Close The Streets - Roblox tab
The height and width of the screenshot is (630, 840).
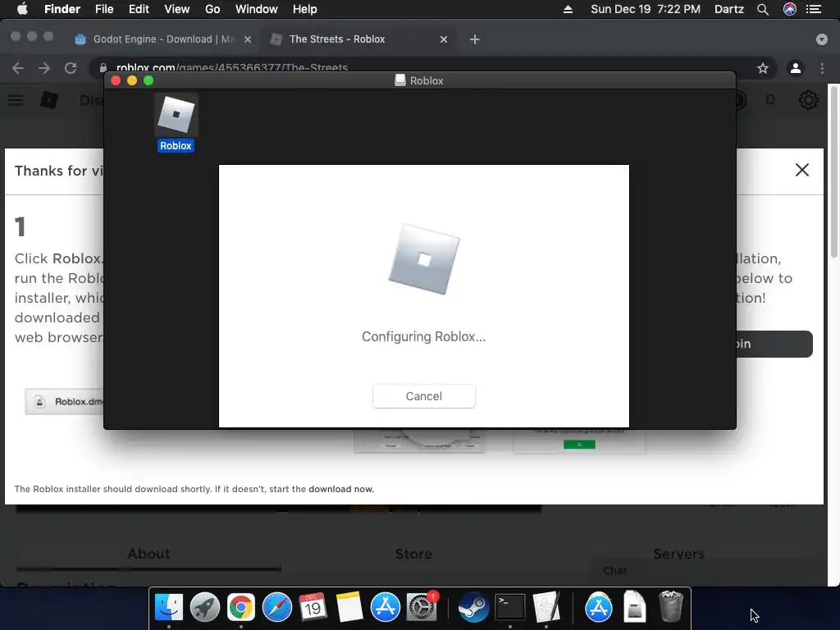click(444, 39)
